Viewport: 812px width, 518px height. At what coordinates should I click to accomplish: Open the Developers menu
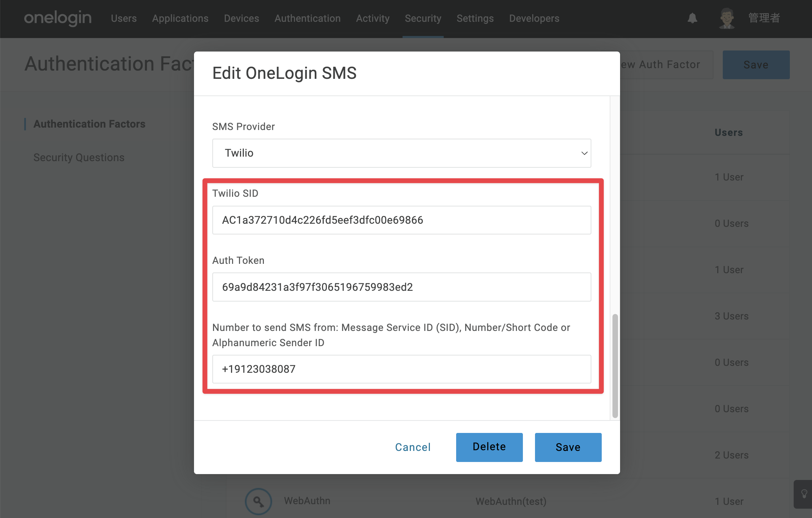pos(534,18)
